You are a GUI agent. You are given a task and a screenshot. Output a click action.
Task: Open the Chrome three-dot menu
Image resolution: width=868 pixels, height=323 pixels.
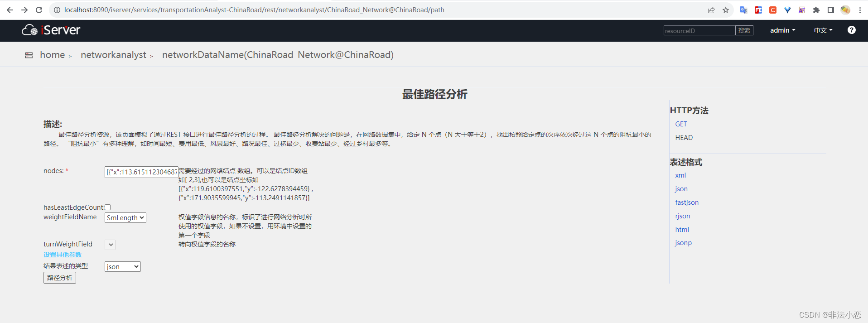pyautogui.click(x=860, y=10)
